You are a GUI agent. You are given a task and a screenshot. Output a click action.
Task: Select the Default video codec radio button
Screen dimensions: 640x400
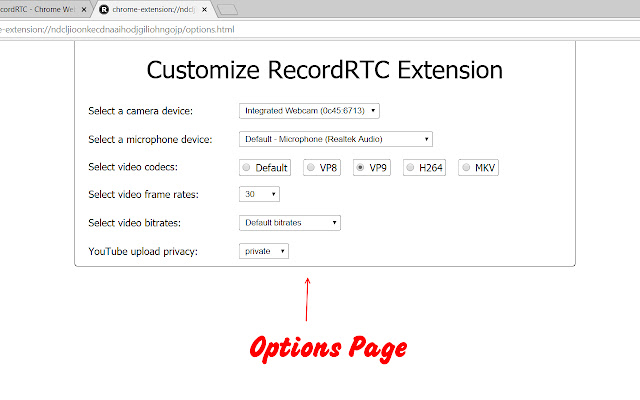pos(246,167)
